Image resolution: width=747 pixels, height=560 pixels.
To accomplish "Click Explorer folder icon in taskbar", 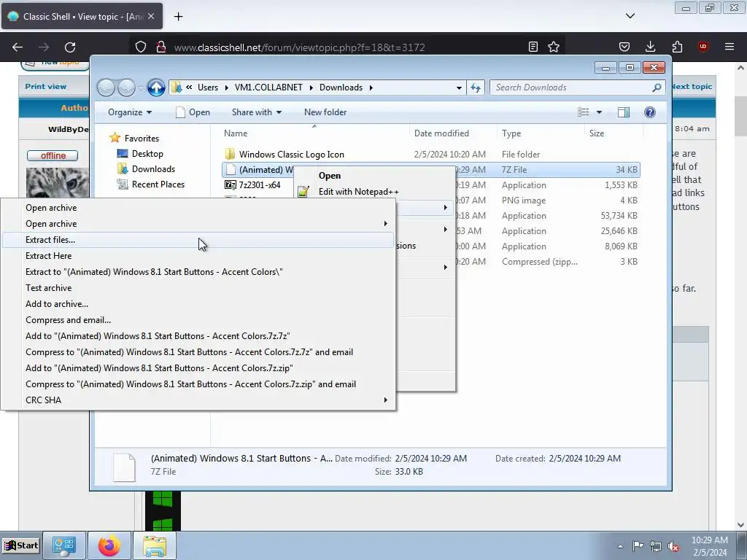I will (x=155, y=545).
